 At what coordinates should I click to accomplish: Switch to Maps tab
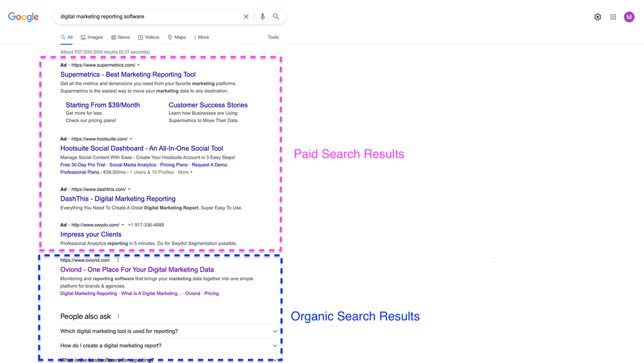click(177, 38)
